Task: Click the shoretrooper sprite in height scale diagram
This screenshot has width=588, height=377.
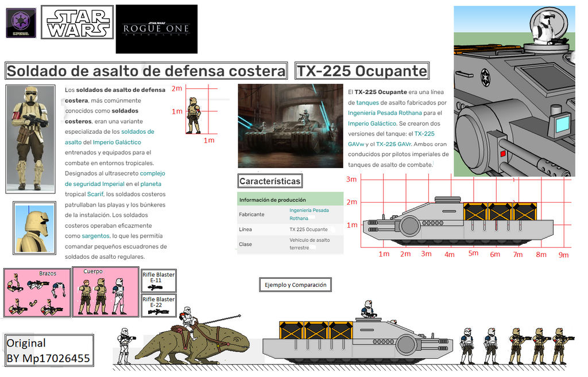Action: pyautogui.click(x=194, y=115)
